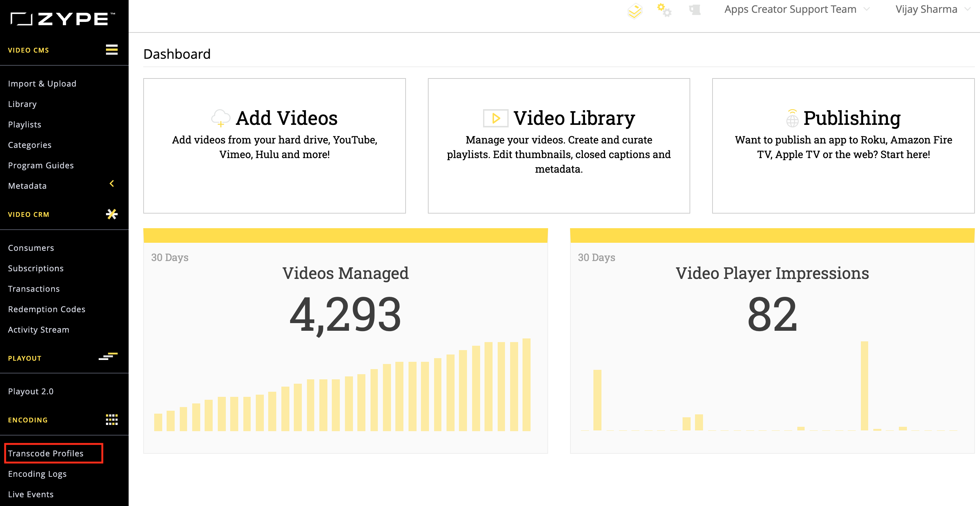Click the Encoding grid icon

(111, 420)
